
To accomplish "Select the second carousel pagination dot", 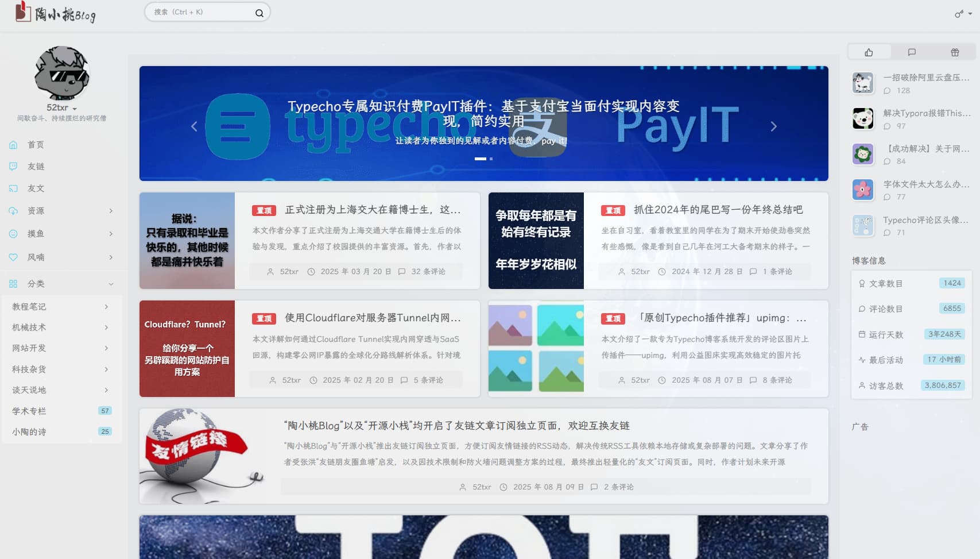I will (x=491, y=159).
